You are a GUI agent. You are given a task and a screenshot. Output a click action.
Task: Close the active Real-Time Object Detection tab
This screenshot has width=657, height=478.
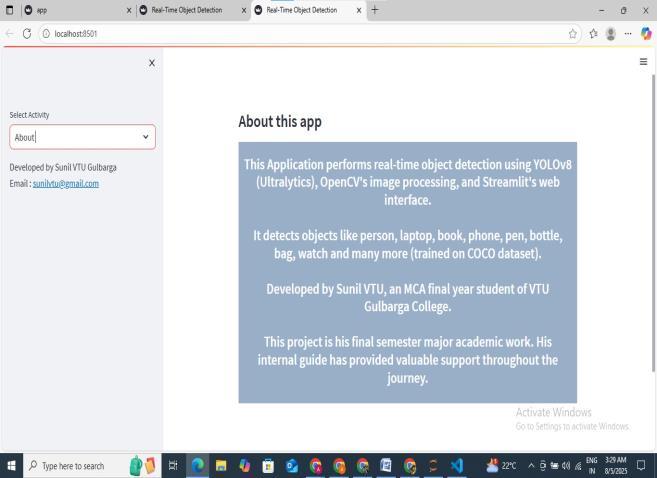pyautogui.click(x=359, y=10)
